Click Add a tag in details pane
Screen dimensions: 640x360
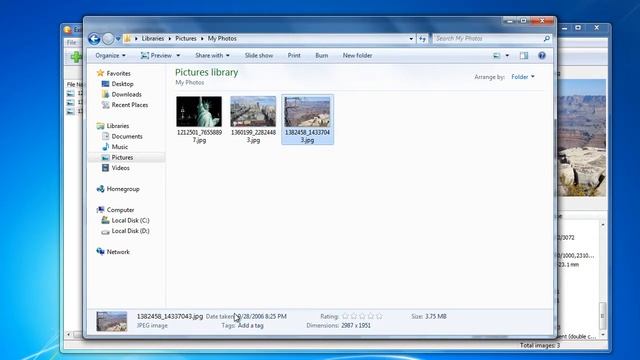coord(251,326)
